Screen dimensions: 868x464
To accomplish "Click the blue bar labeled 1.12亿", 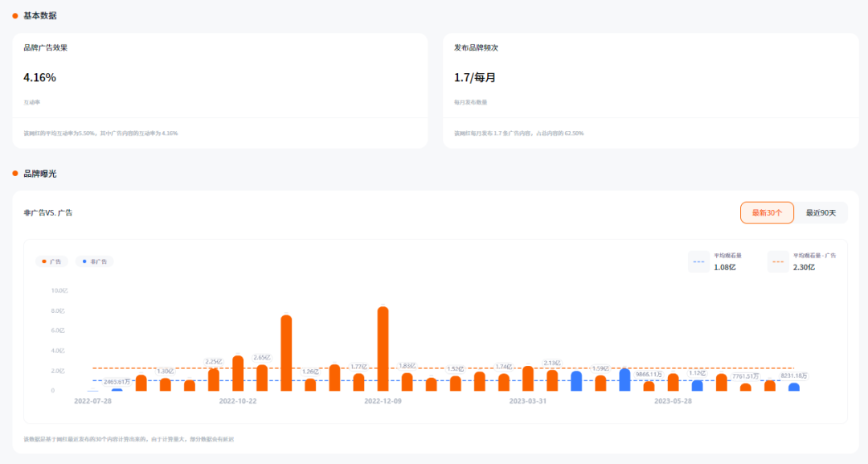I will pyautogui.click(x=697, y=385).
